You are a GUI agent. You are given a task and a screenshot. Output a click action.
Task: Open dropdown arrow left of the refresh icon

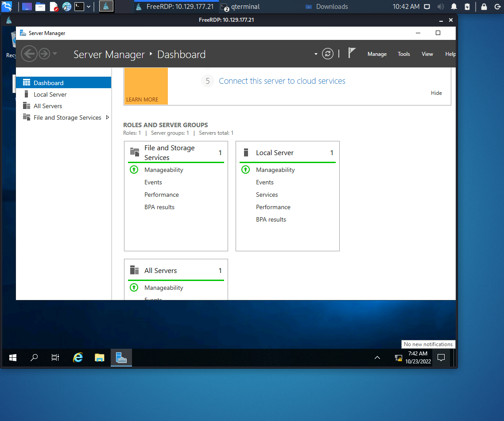pos(316,54)
